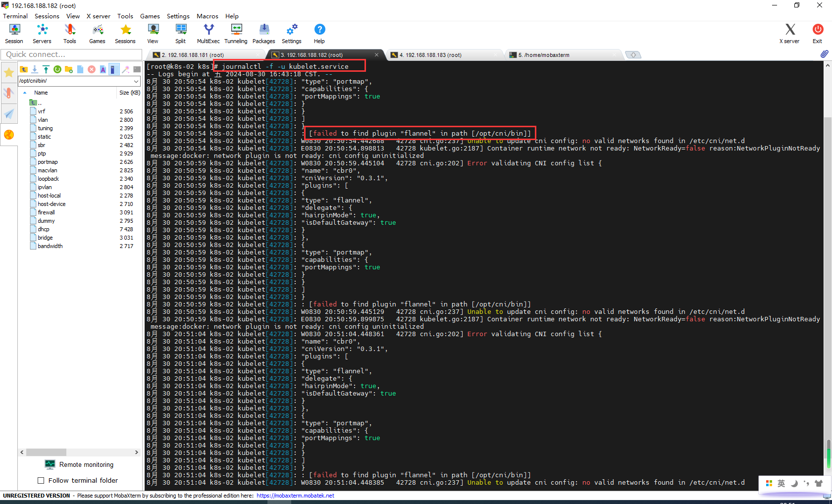Click the Size (KB) column header
Viewport: 832px width, 504px height.
[x=130, y=93]
